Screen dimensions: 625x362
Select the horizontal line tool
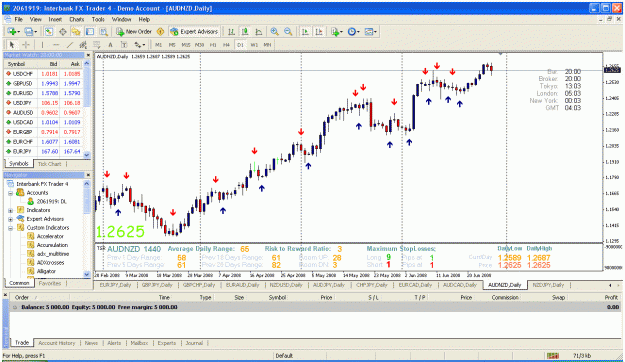tap(56, 45)
